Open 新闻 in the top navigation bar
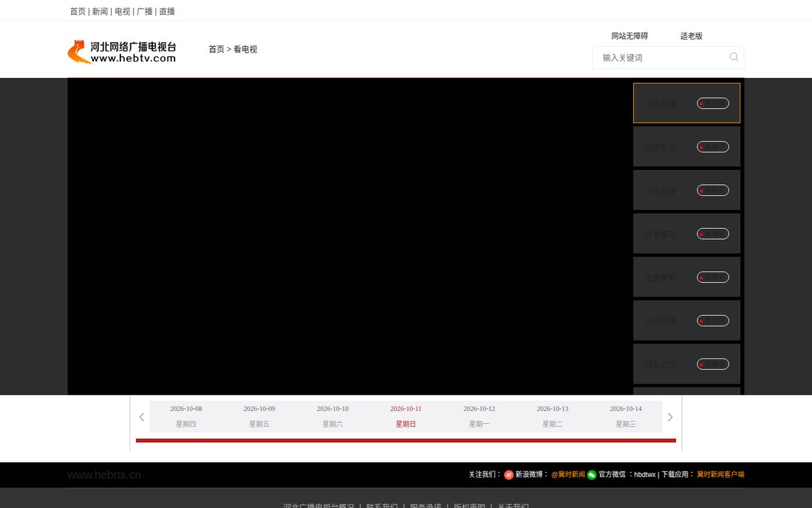Viewport: 812px width, 508px height. point(100,12)
